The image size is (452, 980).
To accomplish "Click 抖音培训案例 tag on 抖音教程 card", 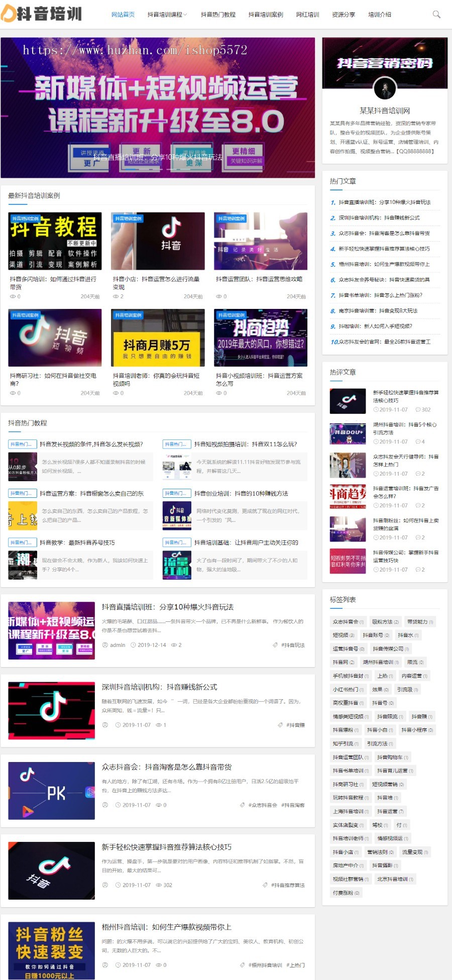I will click(x=25, y=219).
